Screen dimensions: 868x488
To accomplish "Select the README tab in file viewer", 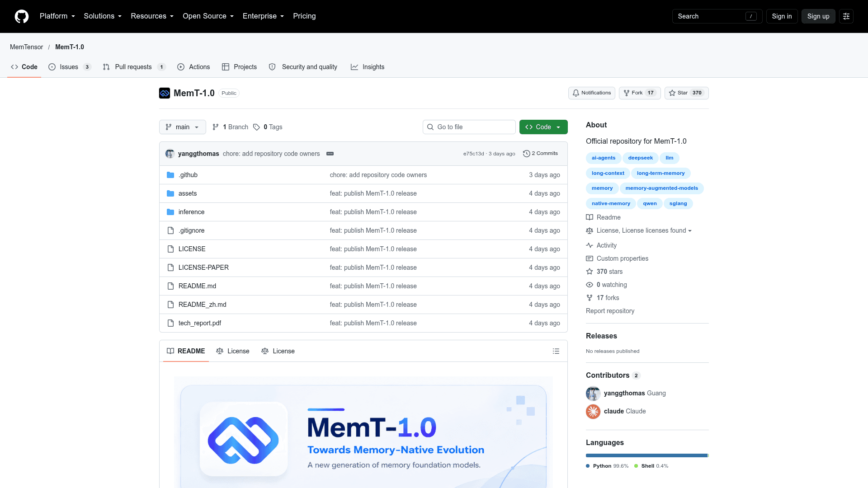I will [x=186, y=351].
